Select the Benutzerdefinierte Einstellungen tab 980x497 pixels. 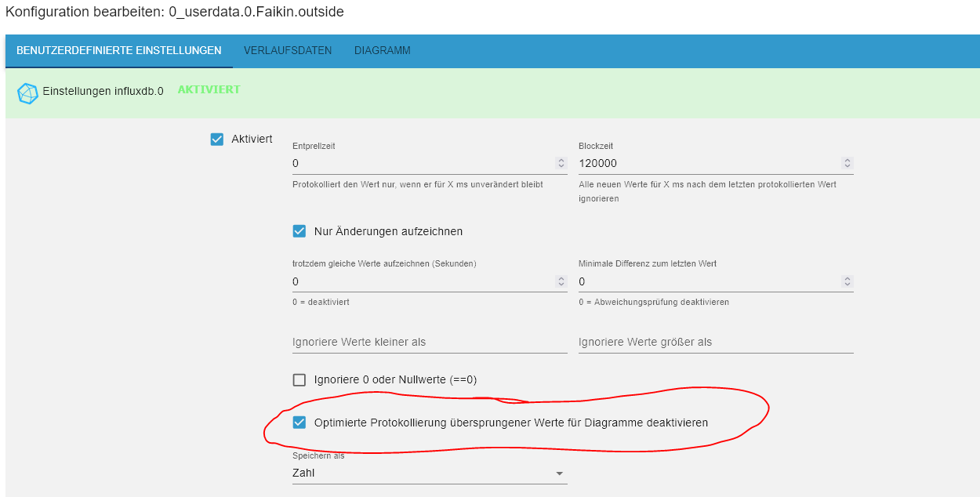point(119,51)
